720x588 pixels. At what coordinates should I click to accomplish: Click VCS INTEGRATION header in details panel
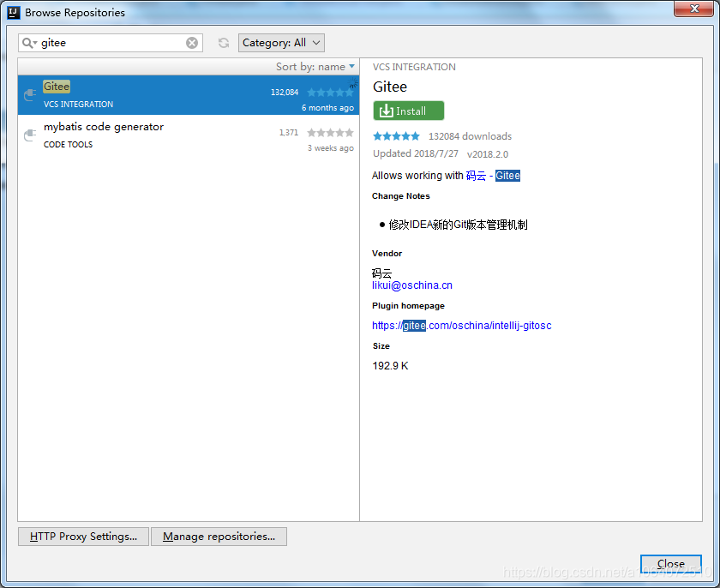[414, 67]
